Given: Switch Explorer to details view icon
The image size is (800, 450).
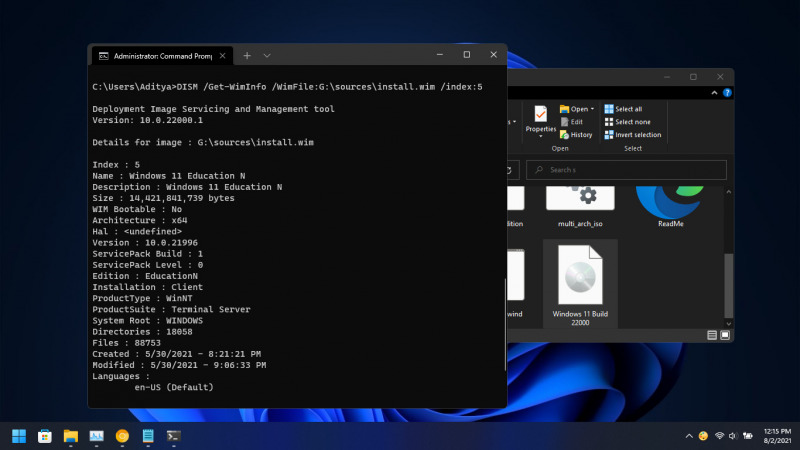Looking at the screenshot, I should (712, 335).
